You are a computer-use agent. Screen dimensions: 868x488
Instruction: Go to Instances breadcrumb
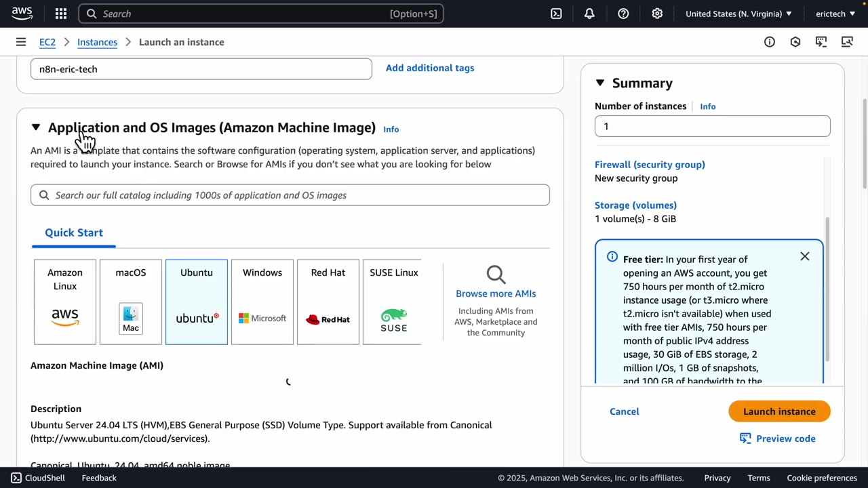[97, 42]
